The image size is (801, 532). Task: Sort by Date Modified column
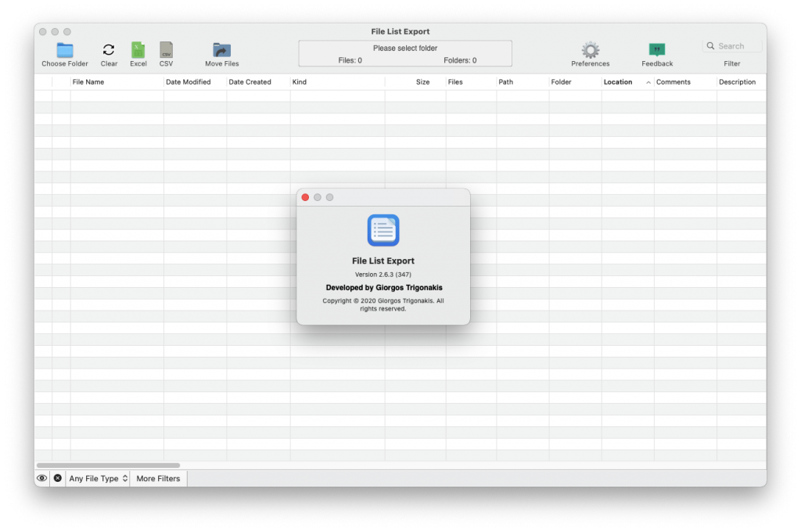coord(195,82)
